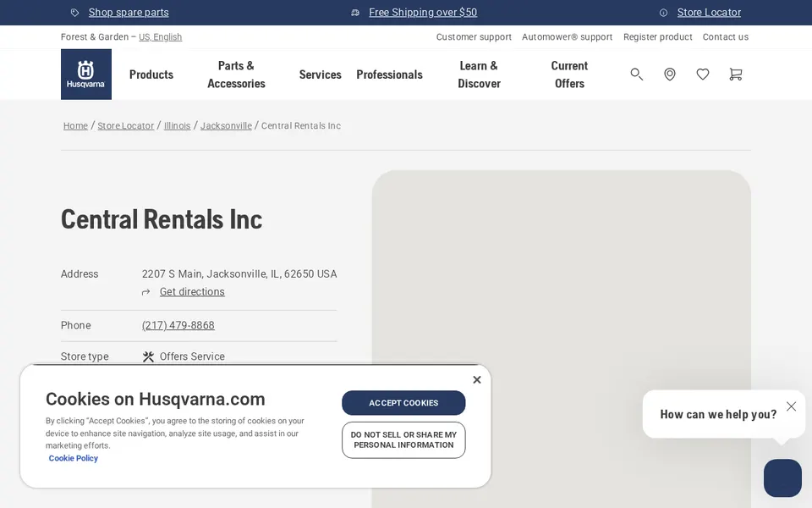The width and height of the screenshot is (812, 508).
Task: Click the map placeholder area
Action: pyautogui.click(x=562, y=339)
